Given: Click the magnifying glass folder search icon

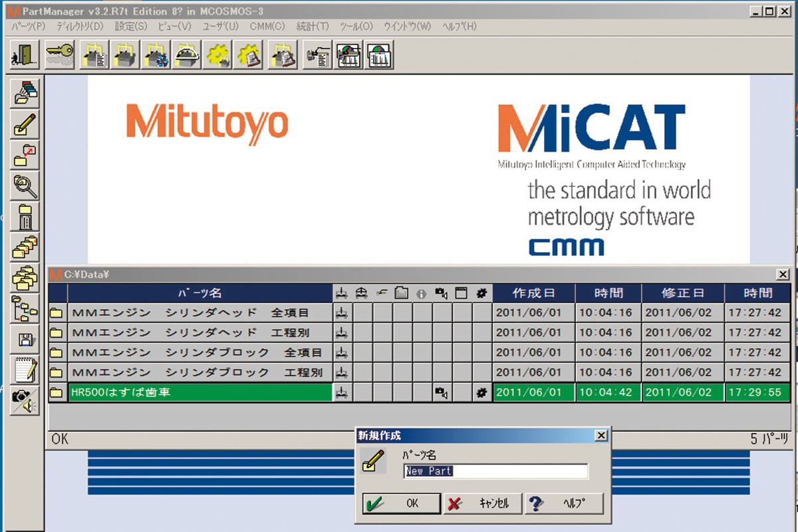Looking at the screenshot, I should pyautogui.click(x=25, y=186).
